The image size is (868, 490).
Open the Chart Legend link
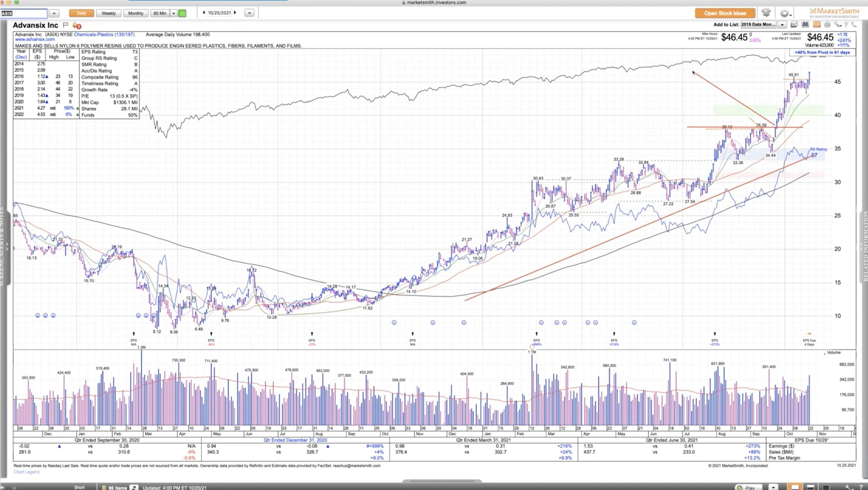pos(27,472)
